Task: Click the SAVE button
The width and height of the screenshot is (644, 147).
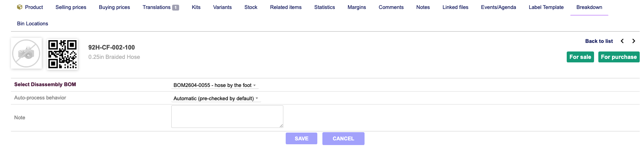Action: point(301,138)
